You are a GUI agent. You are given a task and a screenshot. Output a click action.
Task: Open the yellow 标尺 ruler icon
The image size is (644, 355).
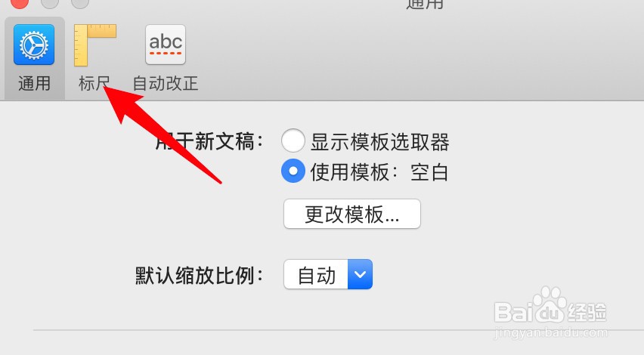(x=95, y=45)
